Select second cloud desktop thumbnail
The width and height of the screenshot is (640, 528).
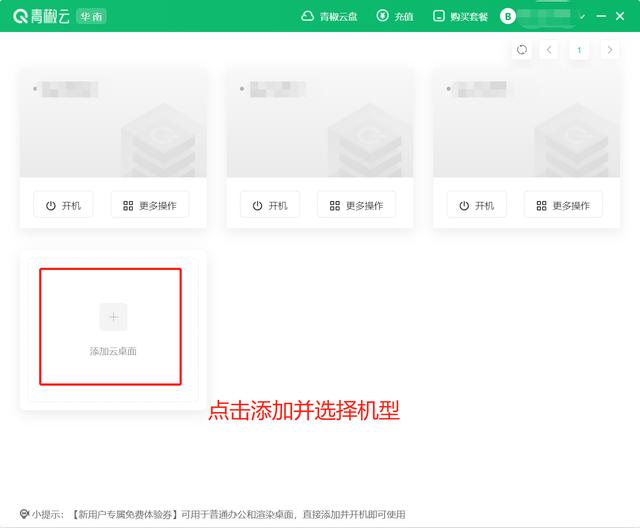point(320,124)
